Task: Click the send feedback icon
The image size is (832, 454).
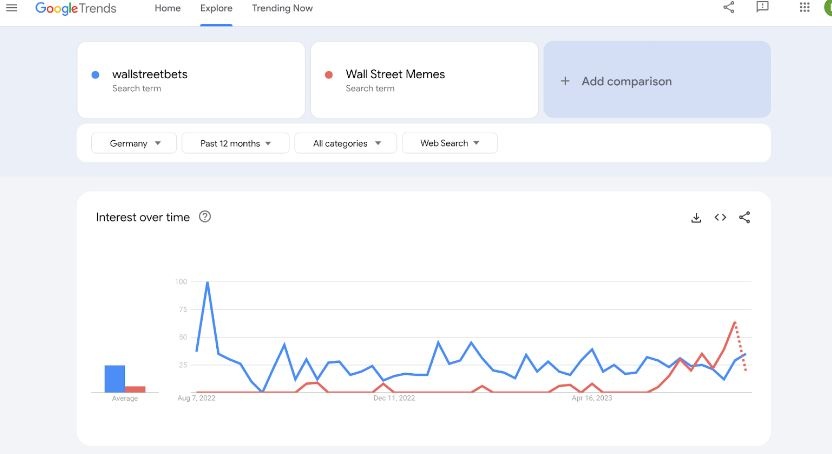Action: (x=762, y=8)
